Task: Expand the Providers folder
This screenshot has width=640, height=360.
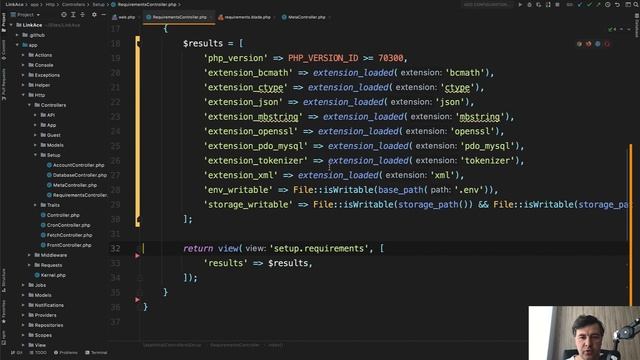Action: 23,315
